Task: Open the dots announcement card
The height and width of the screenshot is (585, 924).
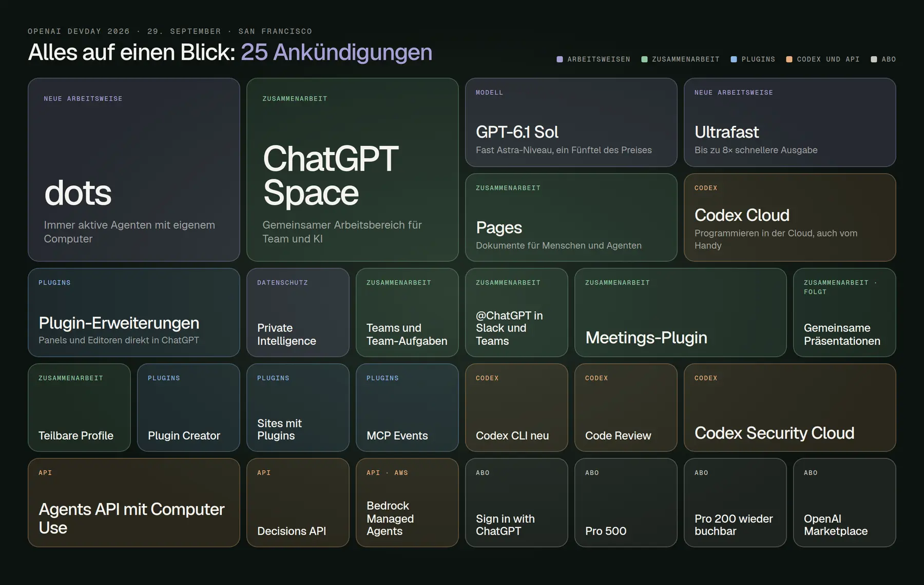Action: click(x=134, y=170)
